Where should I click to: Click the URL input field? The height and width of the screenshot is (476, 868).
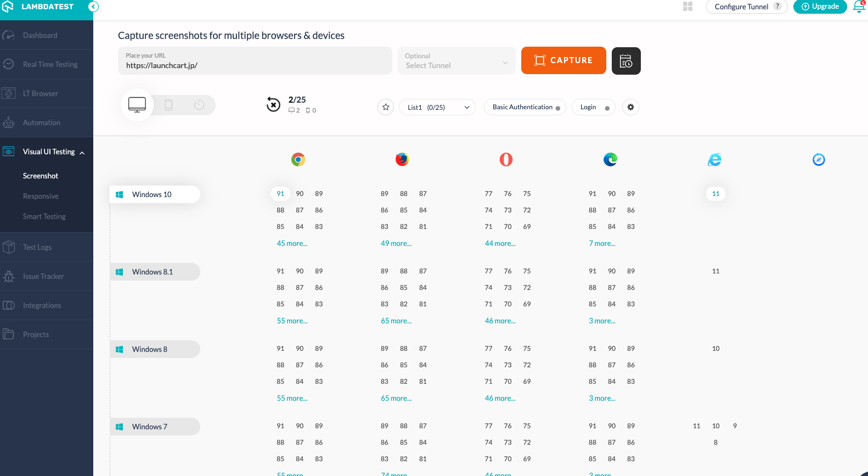255,60
